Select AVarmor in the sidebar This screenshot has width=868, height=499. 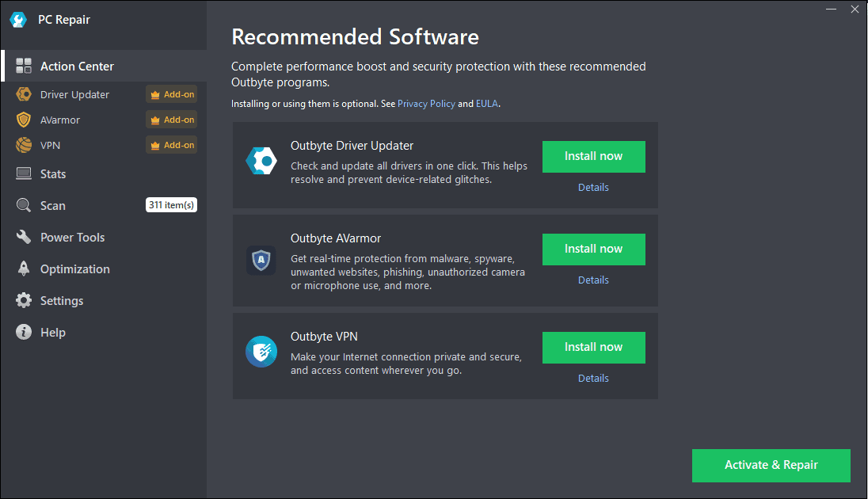(x=59, y=120)
